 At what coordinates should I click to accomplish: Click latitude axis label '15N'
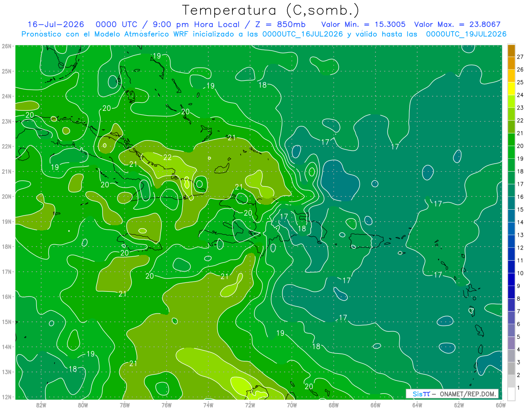(x=7, y=321)
